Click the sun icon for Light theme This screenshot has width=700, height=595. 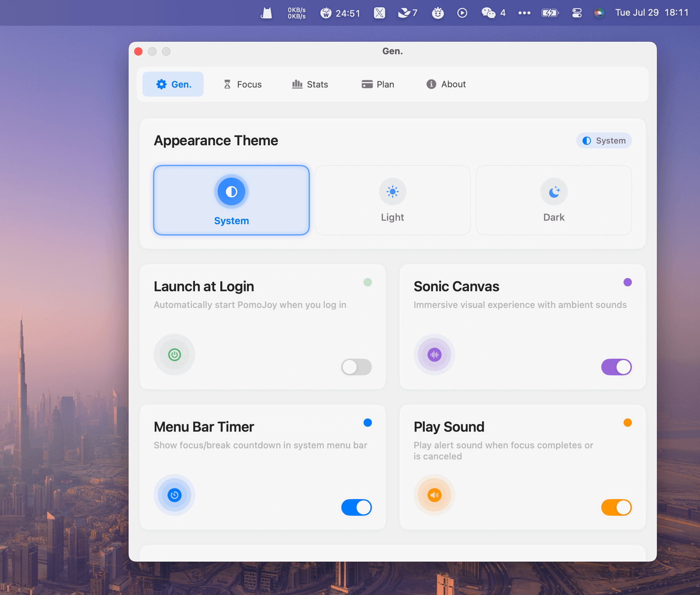coord(392,191)
